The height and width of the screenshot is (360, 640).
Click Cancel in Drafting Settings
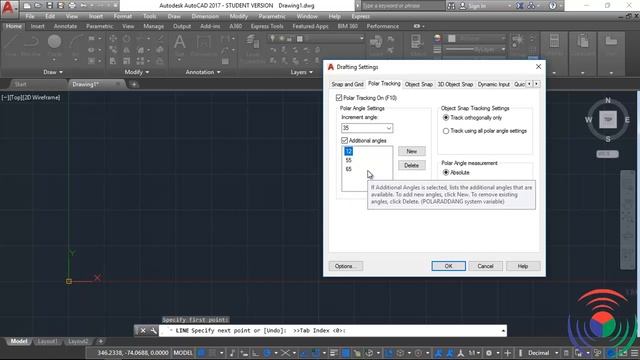pos(485,266)
